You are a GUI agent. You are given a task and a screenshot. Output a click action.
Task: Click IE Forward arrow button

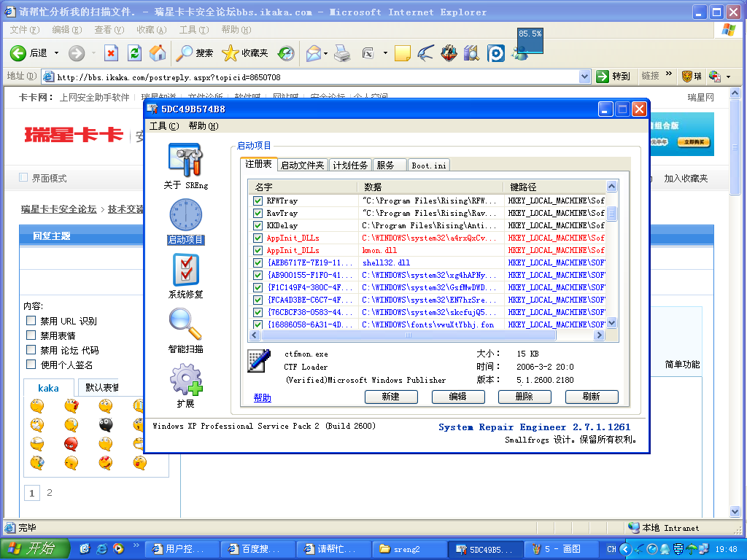tap(76, 52)
